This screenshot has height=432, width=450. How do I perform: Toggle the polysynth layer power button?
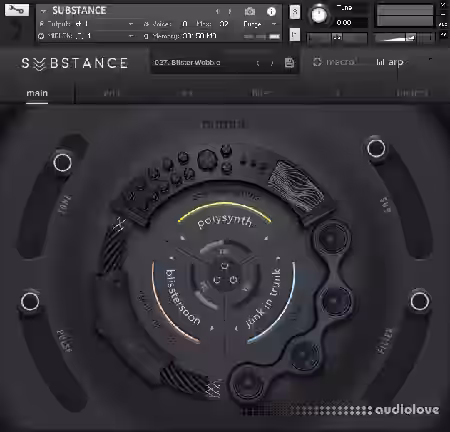[x=225, y=266]
